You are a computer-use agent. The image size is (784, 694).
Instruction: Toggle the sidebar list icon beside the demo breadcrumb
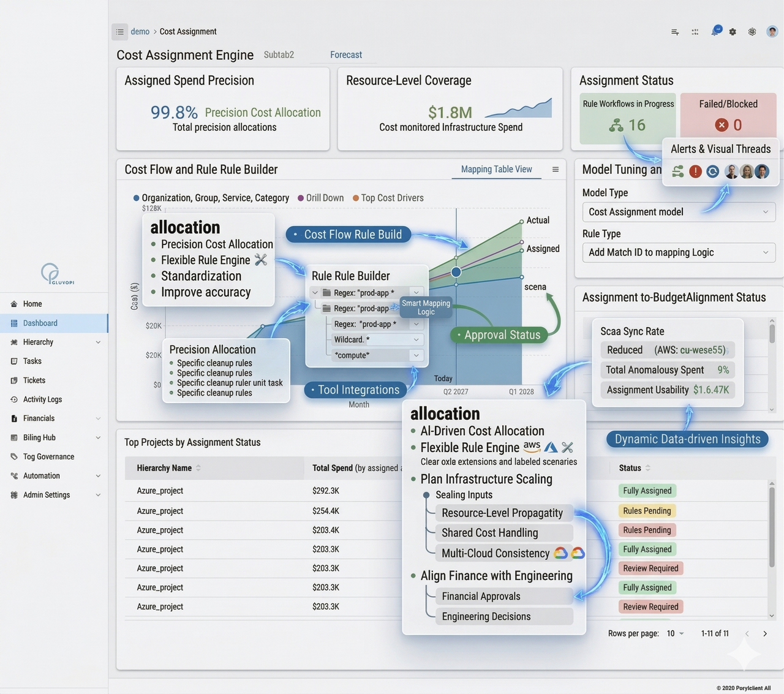pyautogui.click(x=119, y=32)
